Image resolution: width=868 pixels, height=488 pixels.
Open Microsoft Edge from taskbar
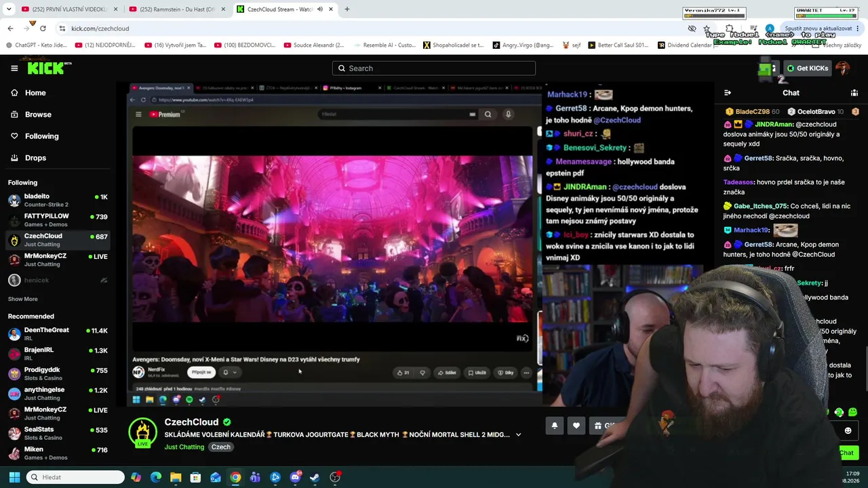click(x=156, y=477)
